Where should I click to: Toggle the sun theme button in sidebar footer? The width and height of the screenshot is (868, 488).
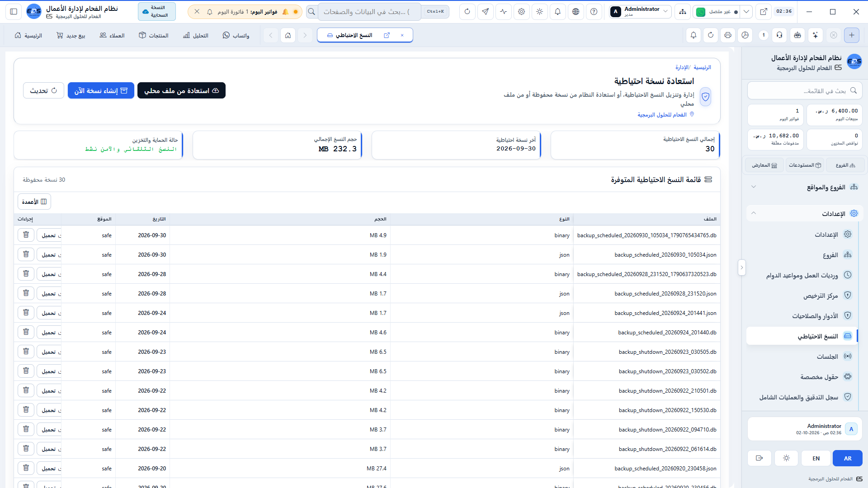pyautogui.click(x=786, y=458)
